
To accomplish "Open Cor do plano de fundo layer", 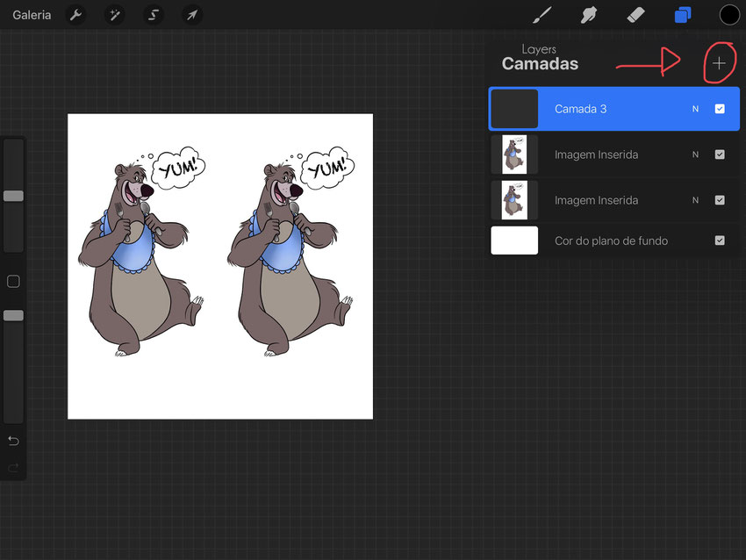I will click(613, 241).
